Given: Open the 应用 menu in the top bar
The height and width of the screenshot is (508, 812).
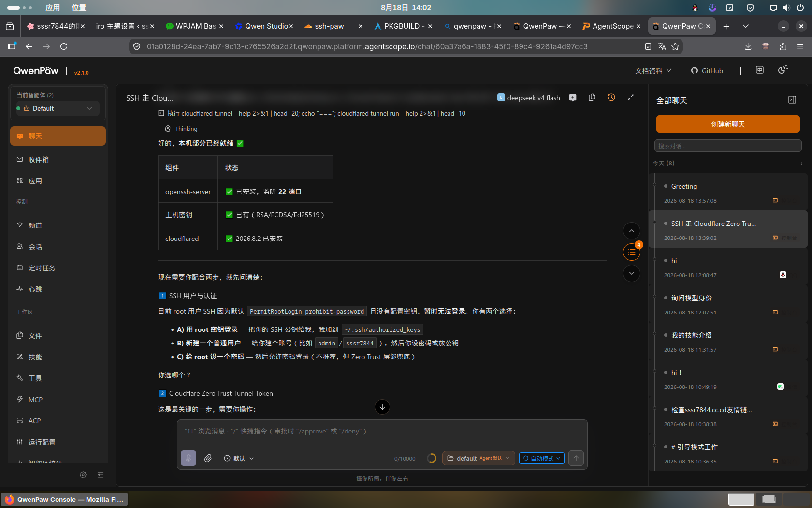Looking at the screenshot, I should coord(53,7).
